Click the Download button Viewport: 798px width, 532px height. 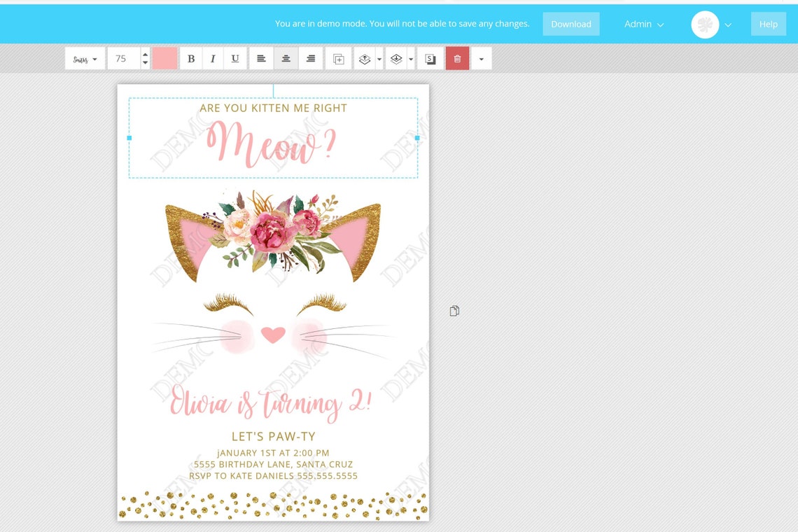pos(570,23)
